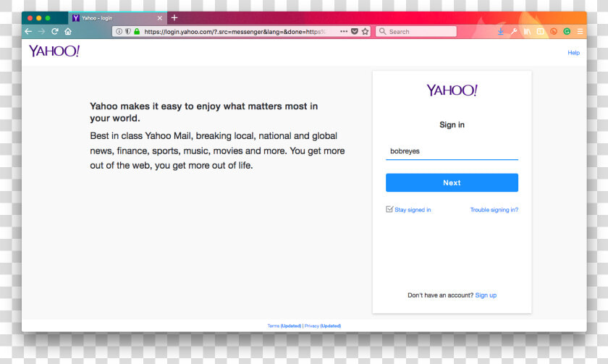Image resolution: width=608 pixels, height=364 pixels.
Task: Open the browser home page icon
Action: [x=68, y=31]
